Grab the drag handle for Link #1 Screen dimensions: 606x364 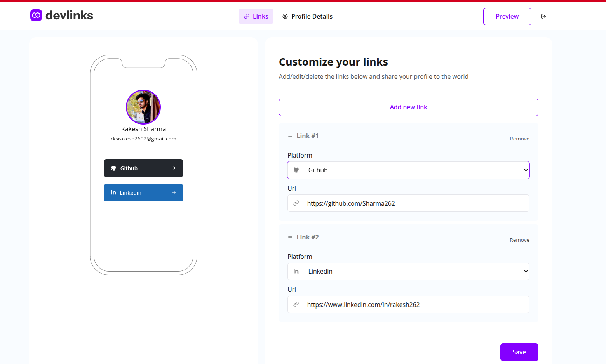290,136
